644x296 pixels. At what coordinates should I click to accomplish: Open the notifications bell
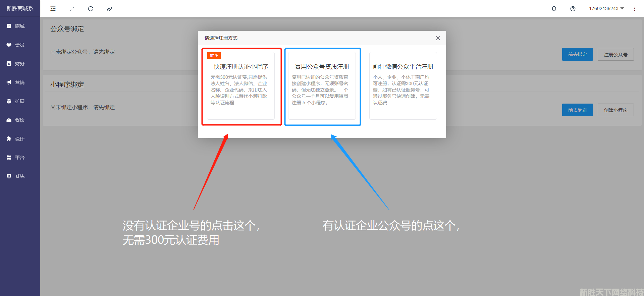tap(554, 9)
